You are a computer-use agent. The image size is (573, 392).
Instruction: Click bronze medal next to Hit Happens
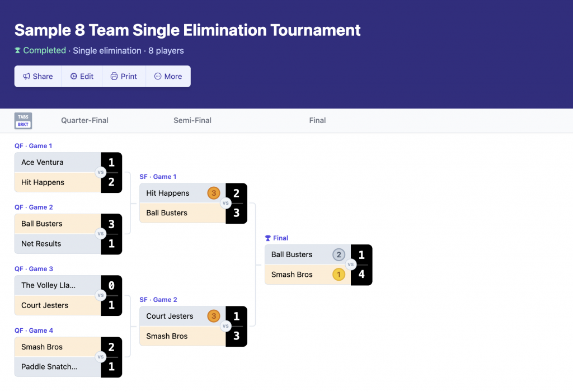pos(213,193)
